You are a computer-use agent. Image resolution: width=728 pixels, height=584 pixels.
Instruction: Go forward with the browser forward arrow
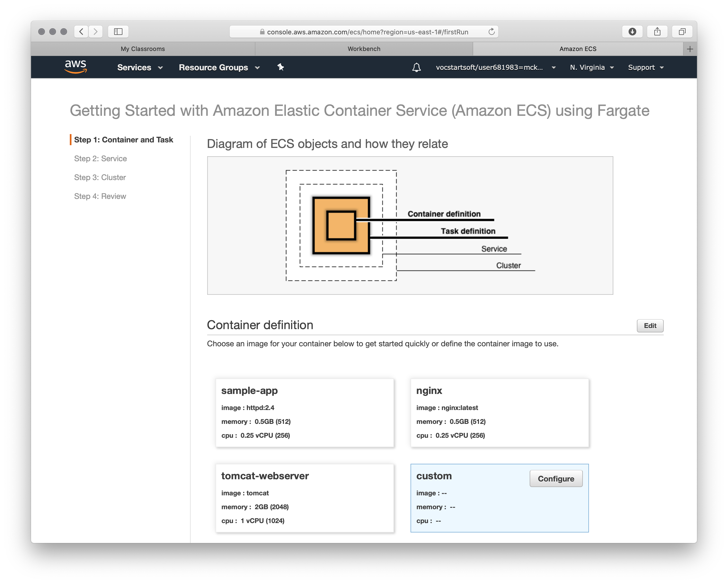[x=96, y=32]
